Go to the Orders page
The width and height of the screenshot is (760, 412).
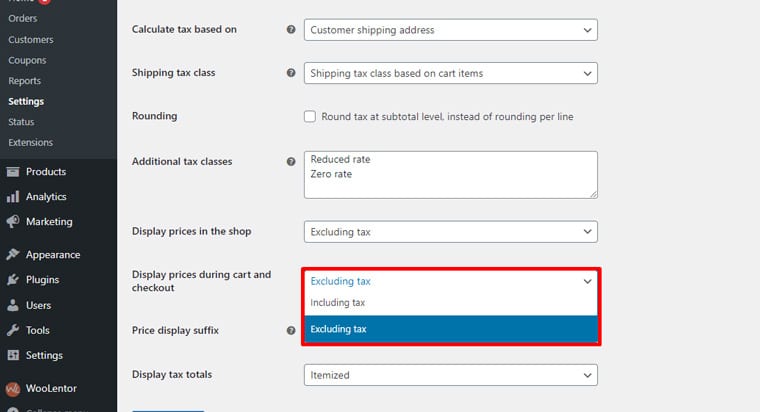[25, 19]
